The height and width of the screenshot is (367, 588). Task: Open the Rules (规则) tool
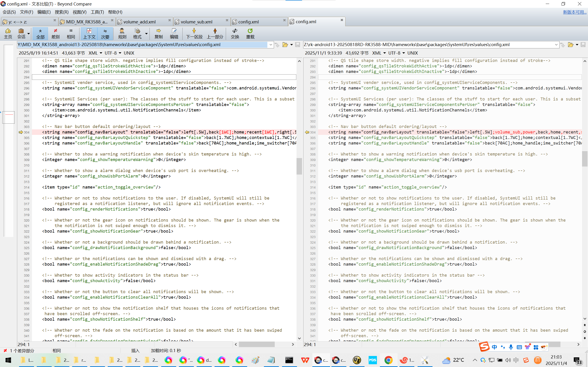click(x=122, y=33)
